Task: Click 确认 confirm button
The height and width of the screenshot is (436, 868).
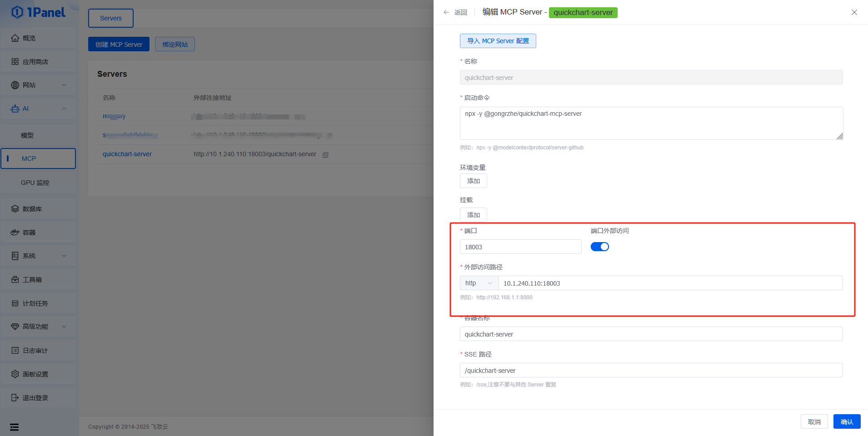Action: 847,421
